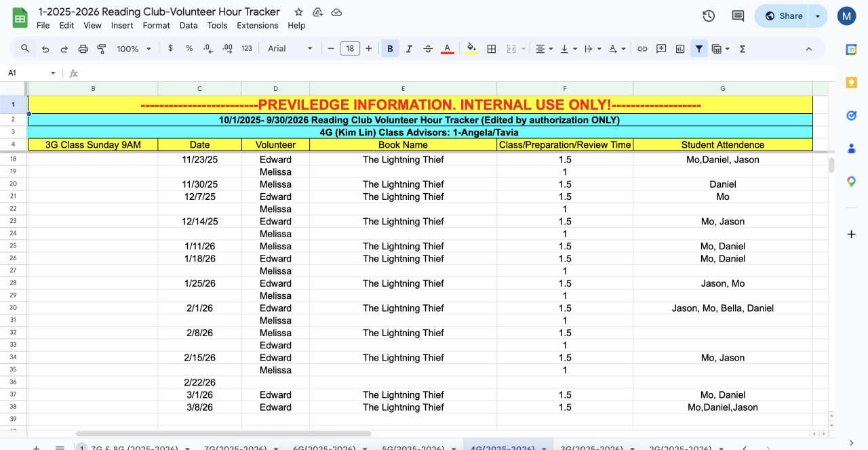Click the Share button
Image resolution: width=868 pixels, height=450 pixels.
(x=784, y=16)
